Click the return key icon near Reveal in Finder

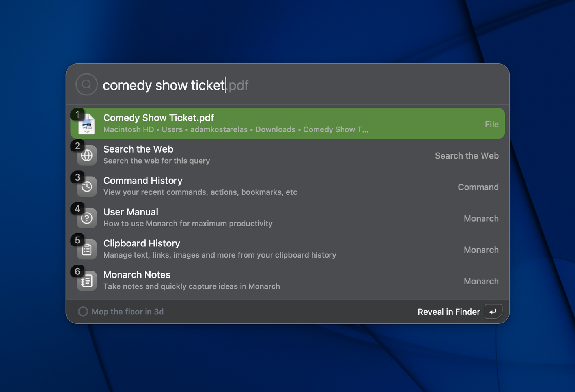coord(493,312)
